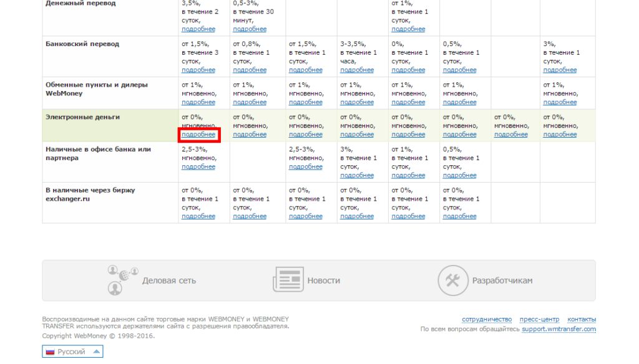Go to the Разработчикам section label
Viewport: 639px width, 364px height.
(502, 280)
